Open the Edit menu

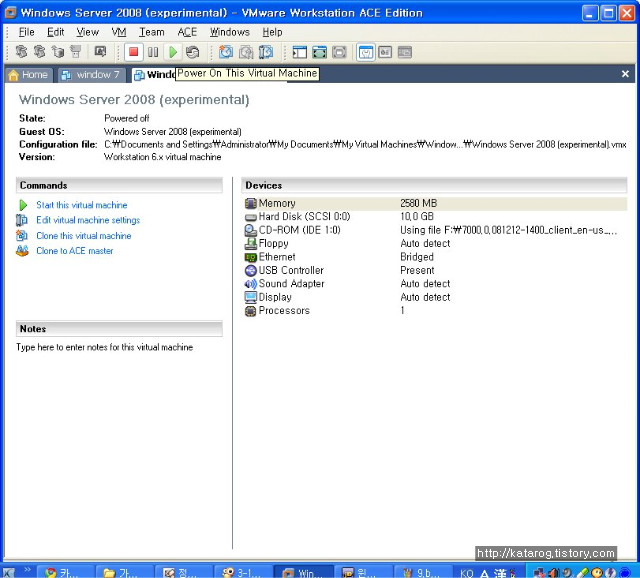coord(56,32)
